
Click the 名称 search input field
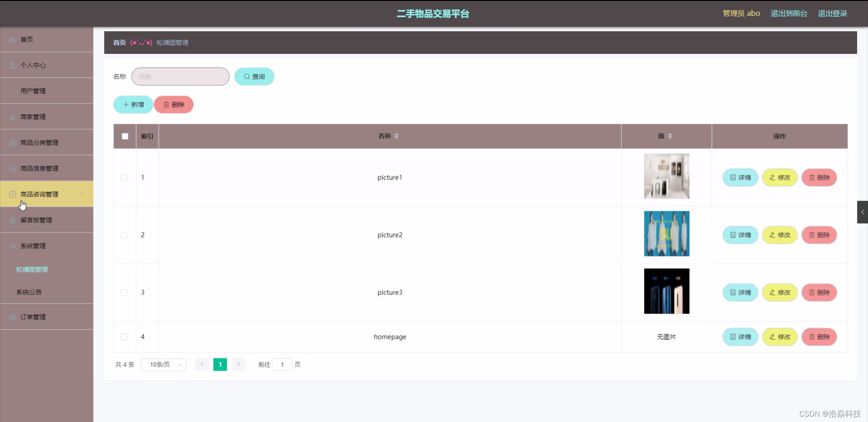pos(180,76)
